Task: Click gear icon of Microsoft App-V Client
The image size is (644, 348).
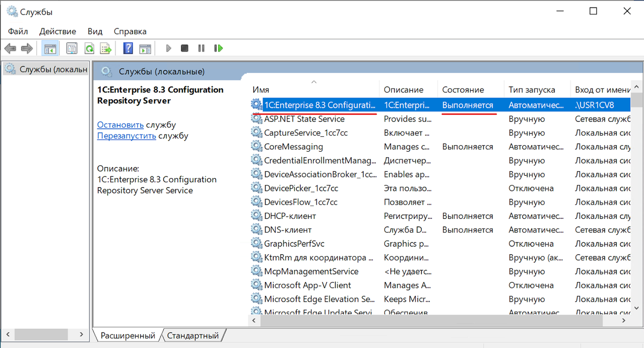Action: click(x=257, y=285)
